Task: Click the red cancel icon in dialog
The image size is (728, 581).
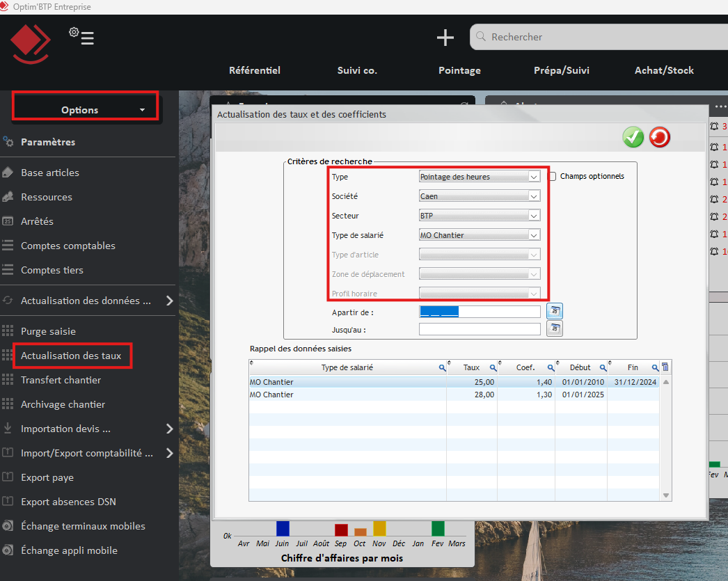Action: pos(659,137)
